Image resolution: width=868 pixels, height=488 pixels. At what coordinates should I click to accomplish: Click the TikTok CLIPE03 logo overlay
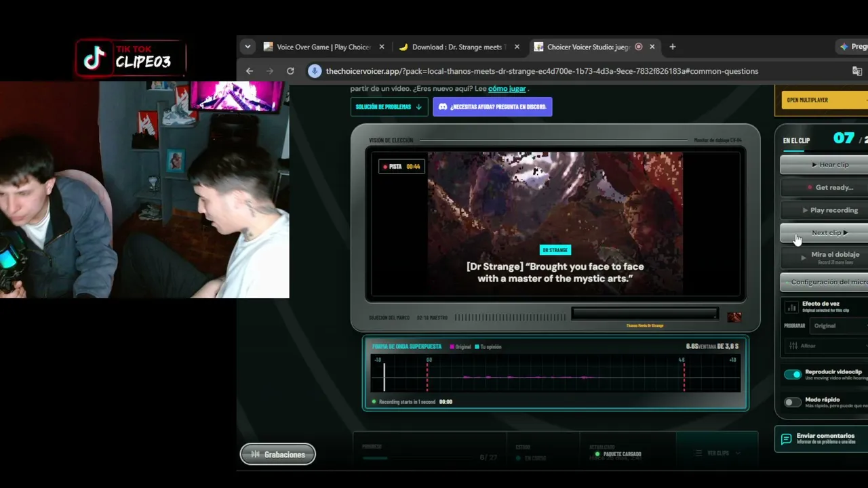(x=130, y=59)
